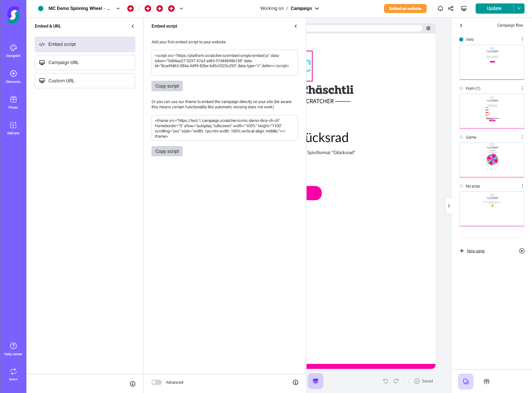532x393 pixels.
Task: Enable the Advanced toggle
Action: pyautogui.click(x=157, y=382)
